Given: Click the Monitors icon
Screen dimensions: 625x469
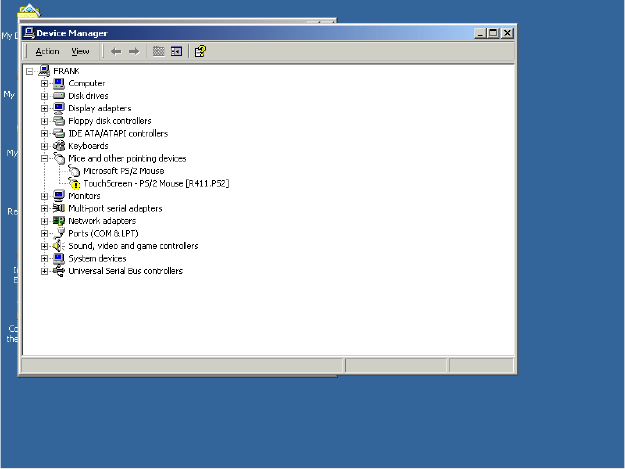Looking at the screenshot, I should pos(59,196).
